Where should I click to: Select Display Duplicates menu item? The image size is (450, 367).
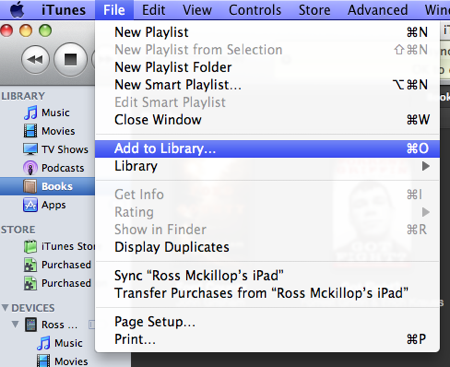point(267,247)
